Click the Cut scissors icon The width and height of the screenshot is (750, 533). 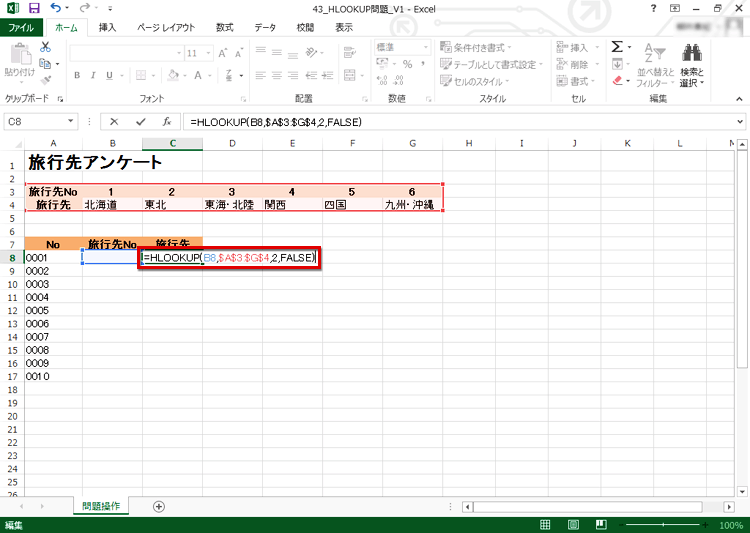pyautogui.click(x=45, y=47)
